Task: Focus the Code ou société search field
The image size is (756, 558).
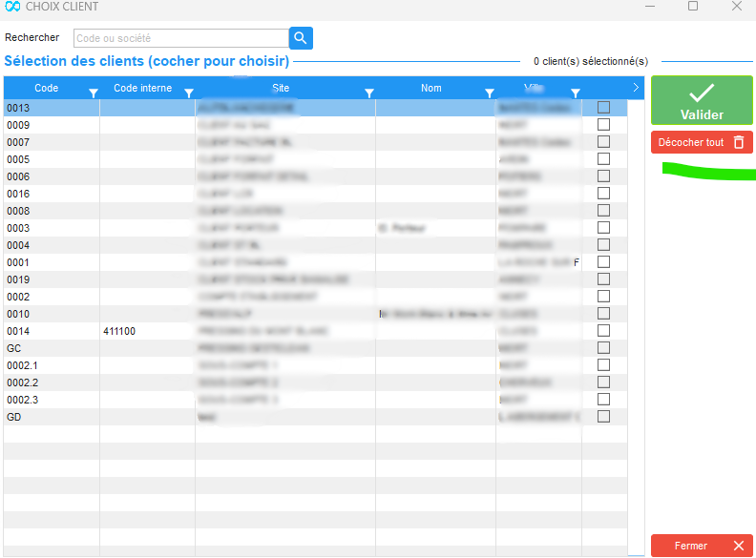Action: pyautogui.click(x=180, y=38)
